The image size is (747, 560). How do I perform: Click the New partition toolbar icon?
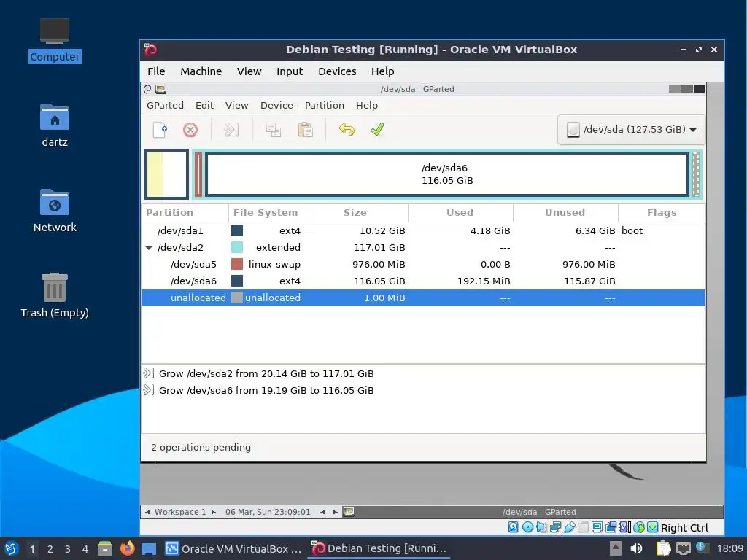tap(160, 130)
